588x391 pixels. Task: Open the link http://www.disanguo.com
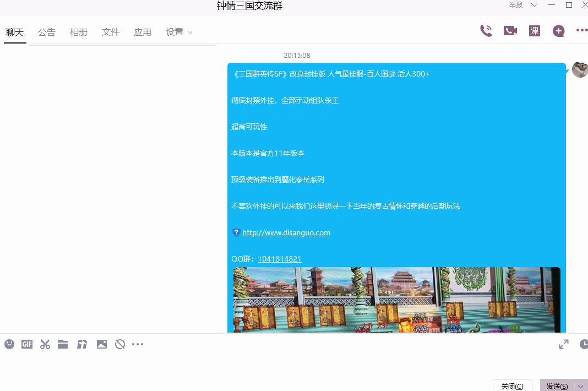(286, 232)
